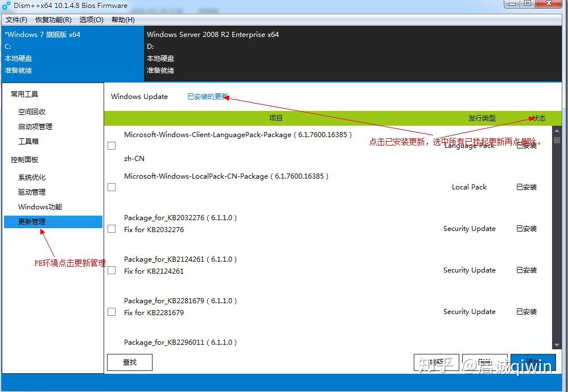Viewport: 568px width, 392px height.
Task: Click the Microsoft-Windows-LocalPack-CN-Package row text
Action: [x=226, y=176]
